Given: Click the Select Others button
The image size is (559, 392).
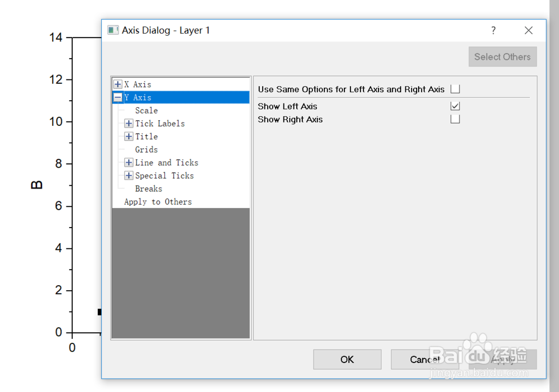Looking at the screenshot, I should pyautogui.click(x=503, y=56).
